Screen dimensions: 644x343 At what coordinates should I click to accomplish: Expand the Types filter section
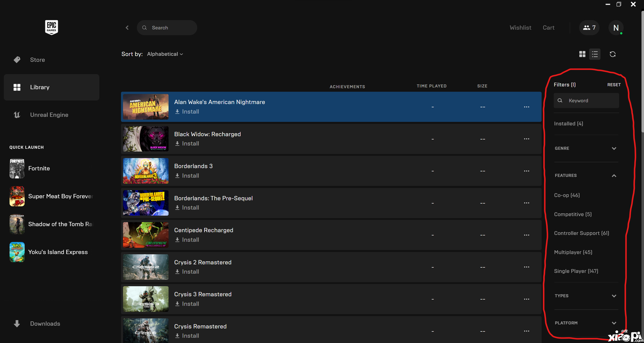click(x=586, y=296)
